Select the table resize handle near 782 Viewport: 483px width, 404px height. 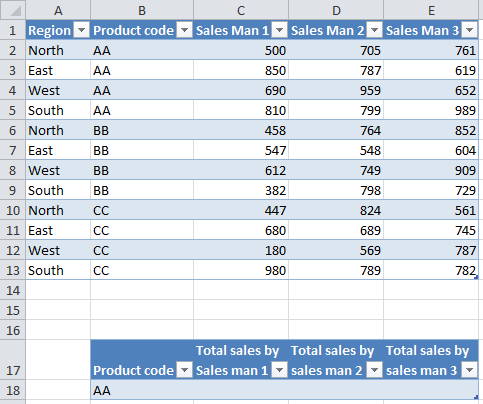point(476,277)
